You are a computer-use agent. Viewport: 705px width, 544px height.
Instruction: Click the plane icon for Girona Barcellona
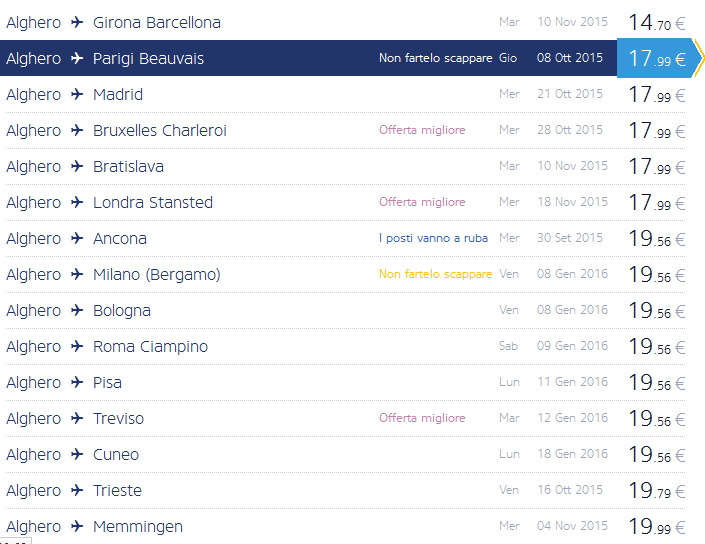tap(77, 22)
